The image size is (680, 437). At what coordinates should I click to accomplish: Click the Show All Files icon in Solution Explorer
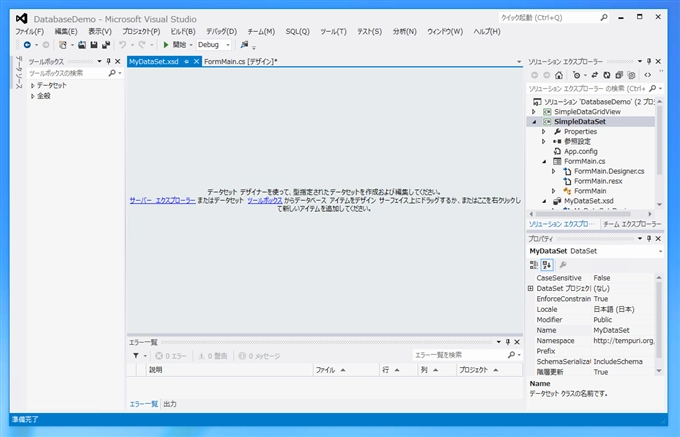click(x=631, y=75)
